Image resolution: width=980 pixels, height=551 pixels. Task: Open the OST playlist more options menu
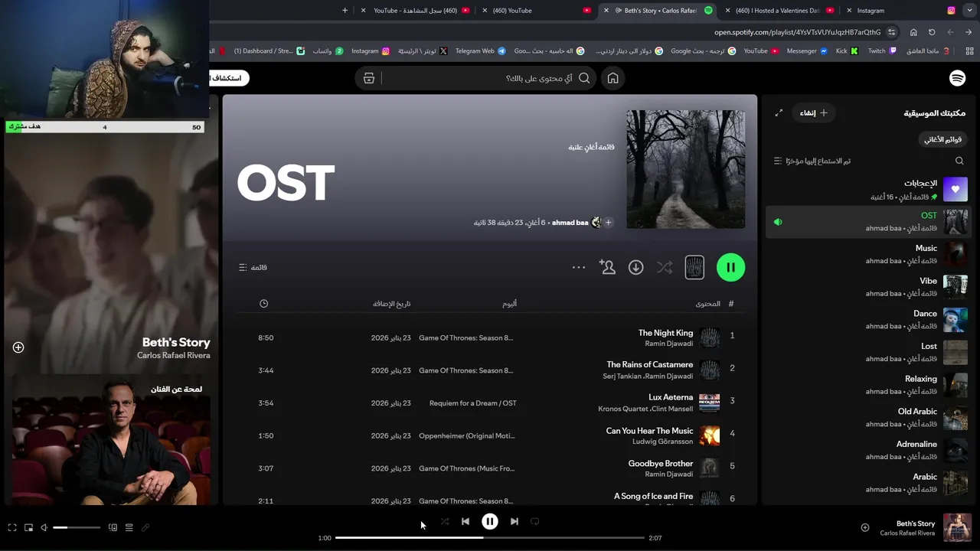point(579,267)
